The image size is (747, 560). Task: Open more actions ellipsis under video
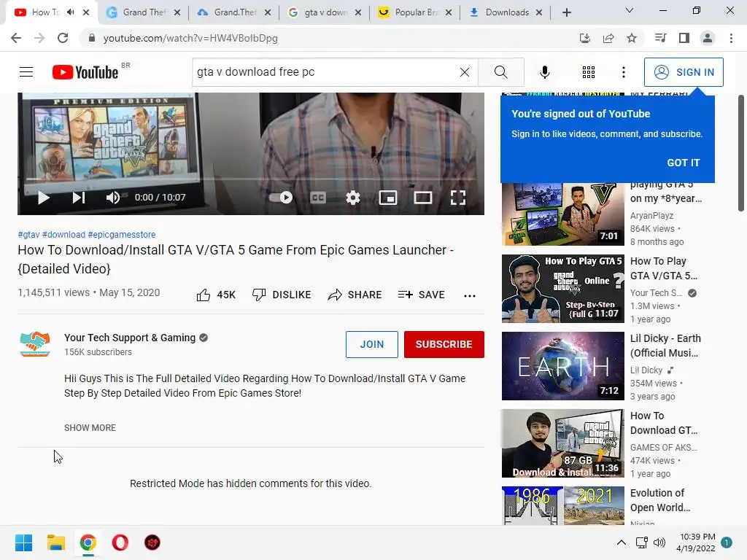(470, 296)
